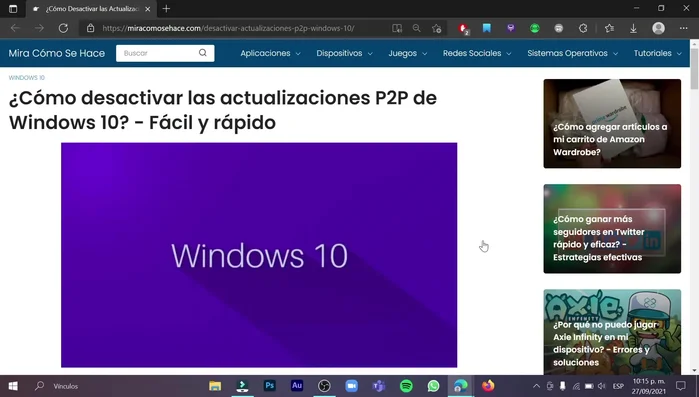Open Zoom from the taskbar
699x397 pixels.
coord(352,386)
